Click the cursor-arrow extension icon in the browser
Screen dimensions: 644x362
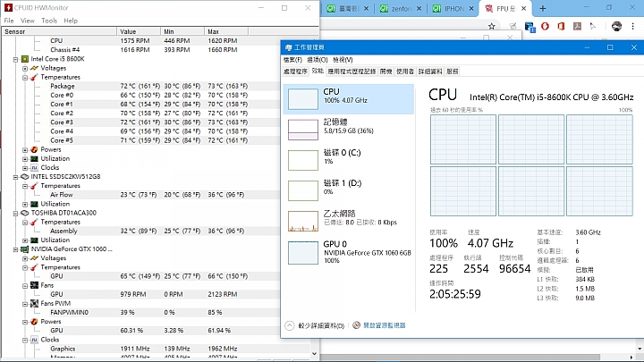[593, 26]
